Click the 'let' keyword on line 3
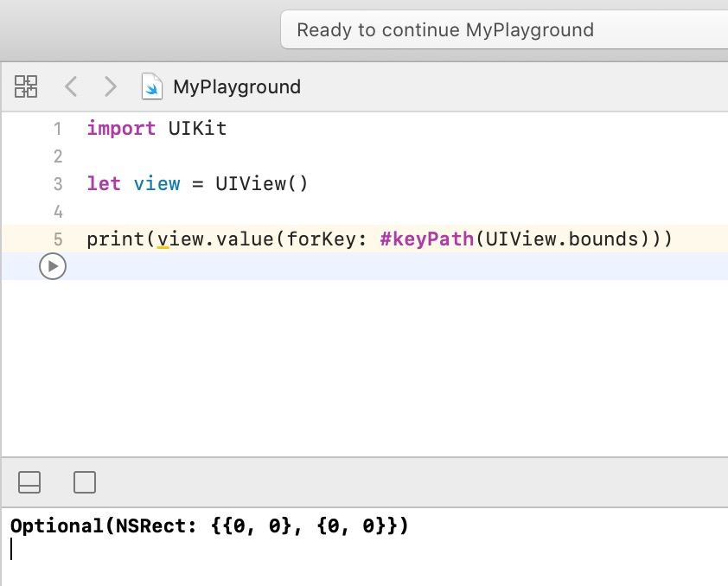728x586 pixels. (x=104, y=184)
